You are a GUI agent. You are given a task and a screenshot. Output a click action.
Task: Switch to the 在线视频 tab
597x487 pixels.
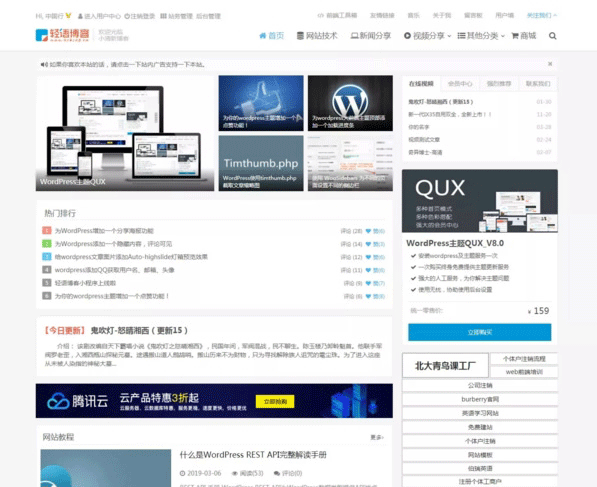(x=421, y=84)
